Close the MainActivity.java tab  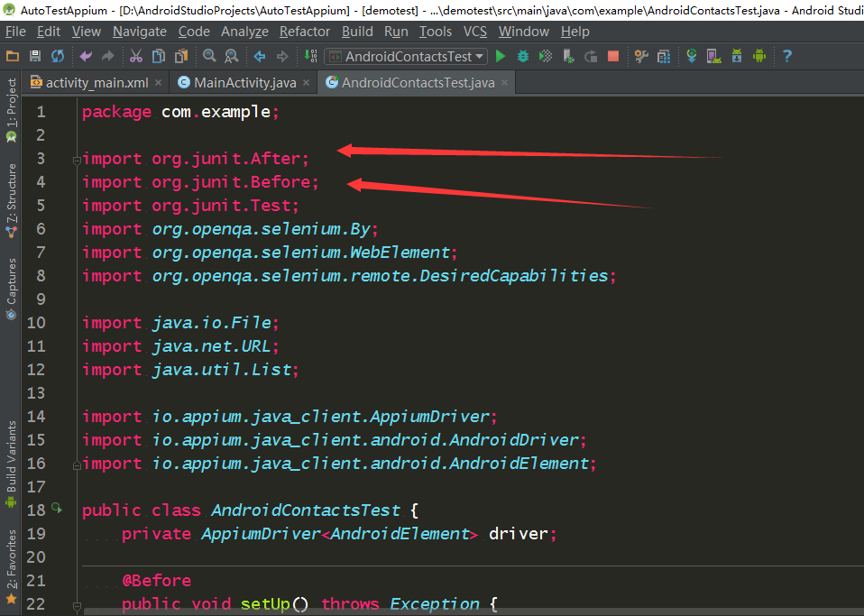306,83
